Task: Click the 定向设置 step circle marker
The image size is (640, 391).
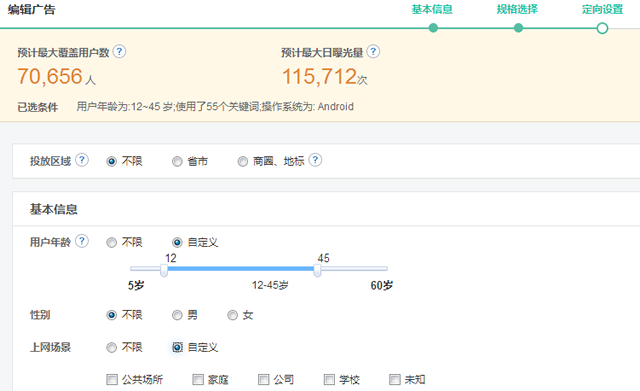Action: coord(602,28)
